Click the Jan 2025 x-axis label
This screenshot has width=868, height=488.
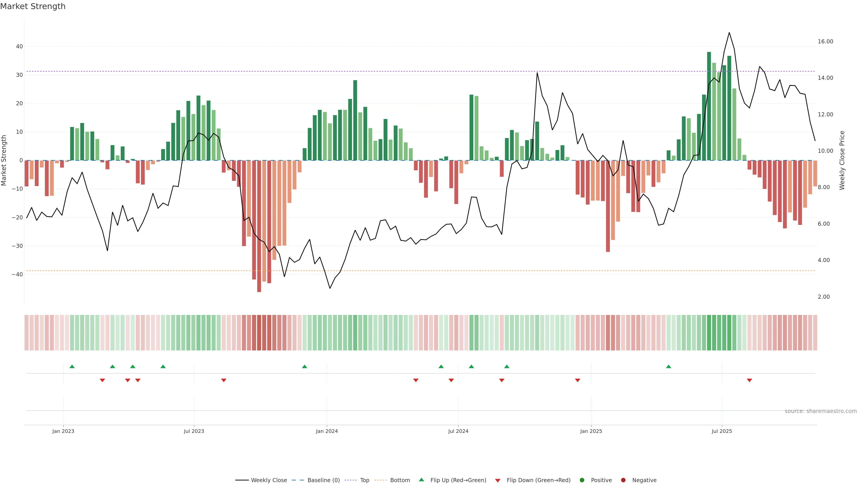[x=591, y=431]
